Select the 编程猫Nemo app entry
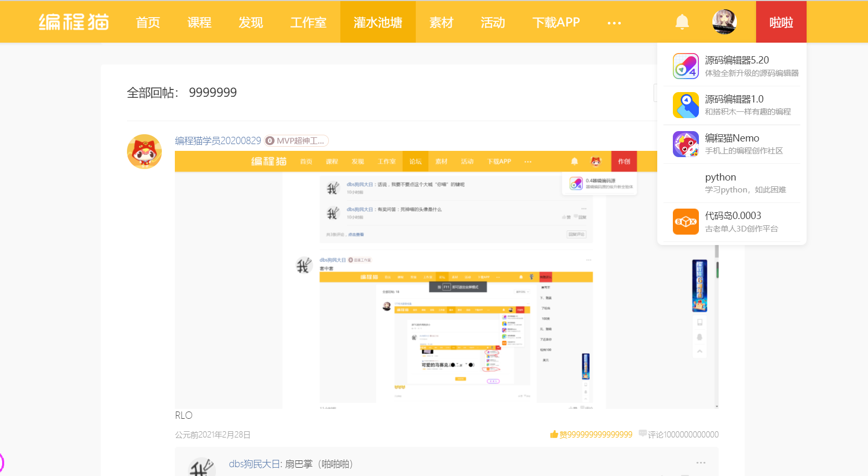This screenshot has height=476, width=868. click(x=732, y=144)
